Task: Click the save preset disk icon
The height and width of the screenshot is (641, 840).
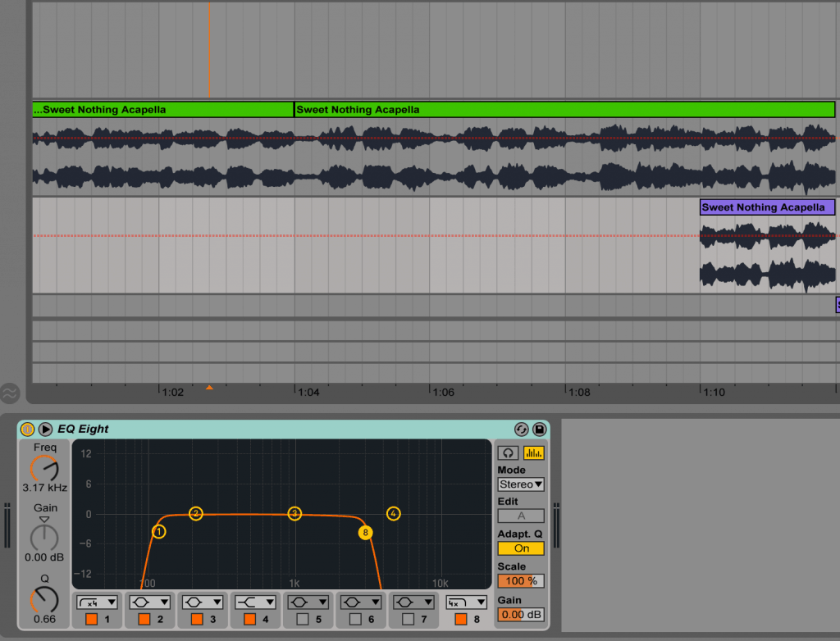Action: 539,429
